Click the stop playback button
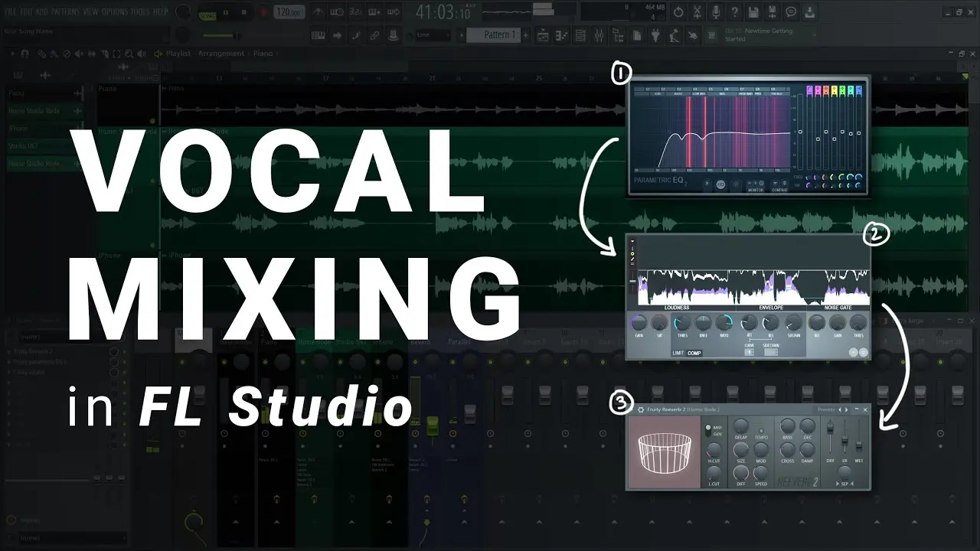The width and height of the screenshot is (980, 551). [x=244, y=12]
